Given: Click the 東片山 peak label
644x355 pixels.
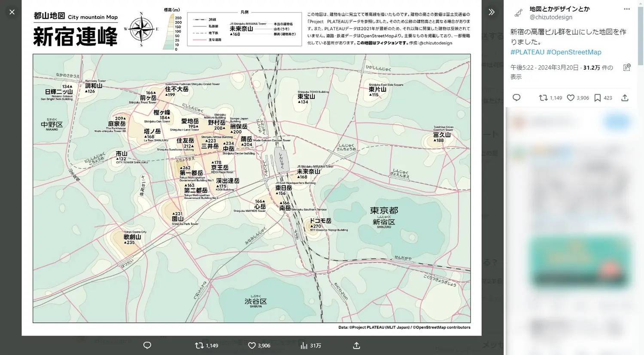Looking at the screenshot, I should coord(377,89).
